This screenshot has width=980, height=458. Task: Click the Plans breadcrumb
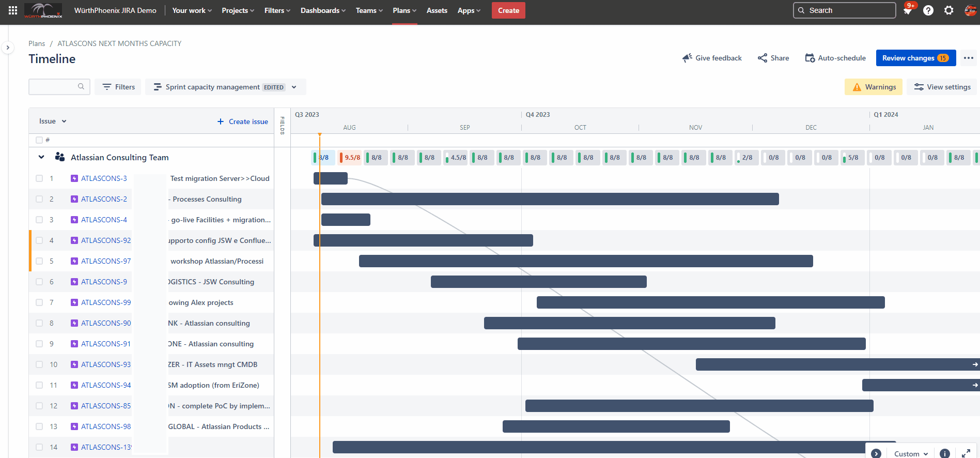pos(37,43)
